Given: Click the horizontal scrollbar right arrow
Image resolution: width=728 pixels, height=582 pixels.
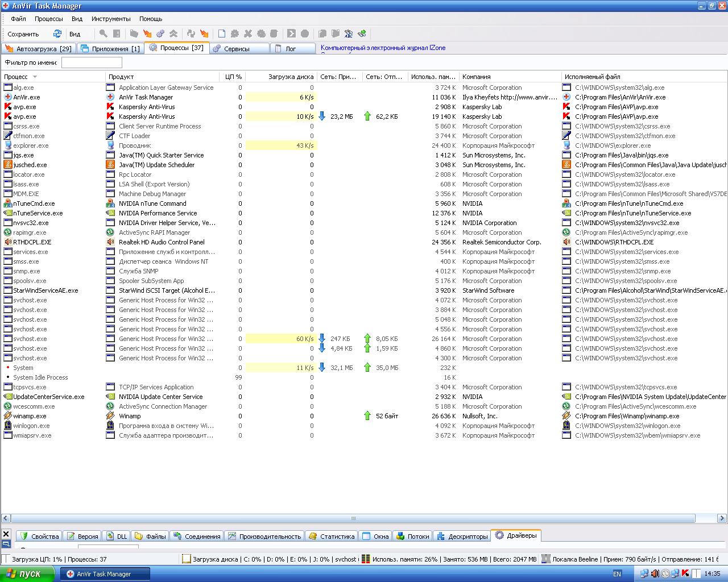Looking at the screenshot, I should [722, 518].
